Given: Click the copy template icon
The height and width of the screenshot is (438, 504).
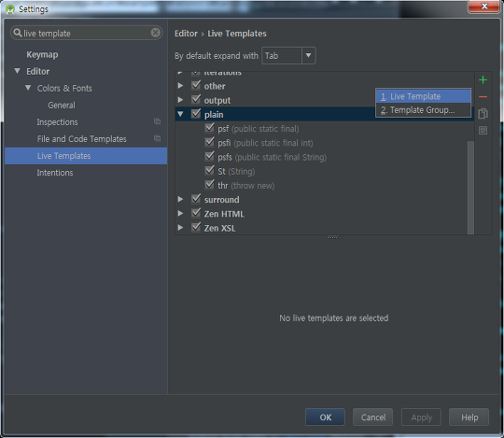Looking at the screenshot, I should (483, 114).
